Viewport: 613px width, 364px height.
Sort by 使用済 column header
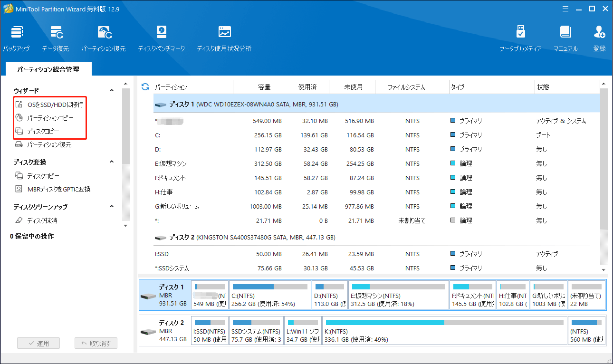pos(307,87)
